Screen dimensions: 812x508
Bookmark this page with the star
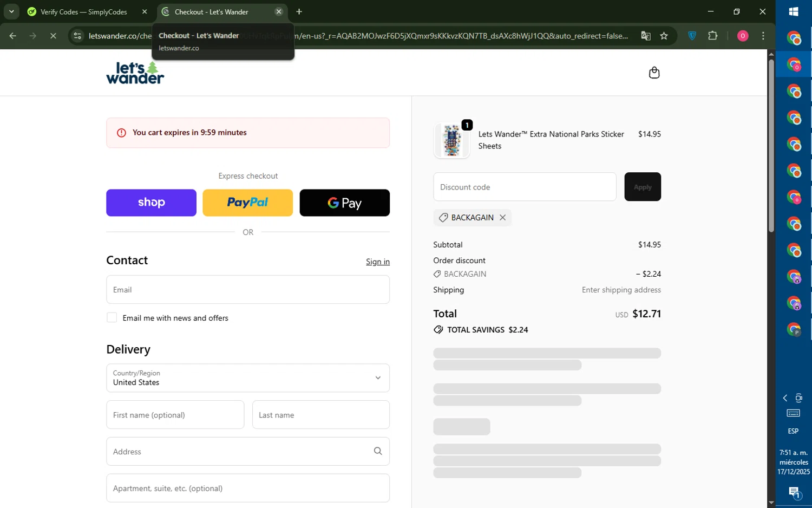pyautogui.click(x=664, y=36)
